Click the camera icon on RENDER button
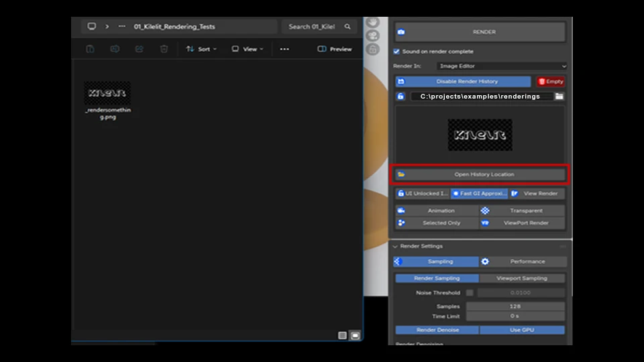 (x=401, y=32)
